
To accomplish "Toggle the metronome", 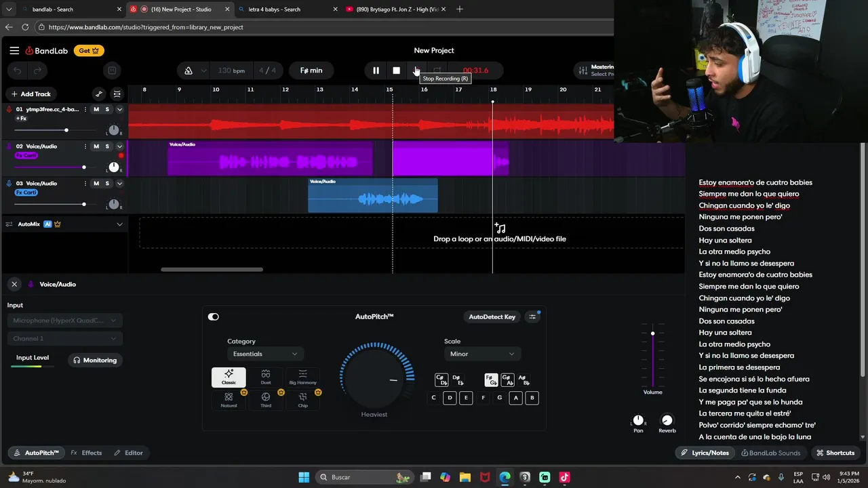I will click(189, 70).
